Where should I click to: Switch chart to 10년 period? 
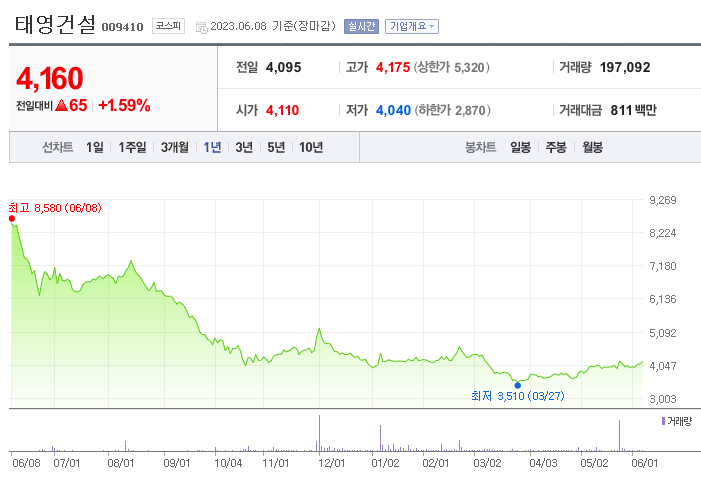(311, 147)
